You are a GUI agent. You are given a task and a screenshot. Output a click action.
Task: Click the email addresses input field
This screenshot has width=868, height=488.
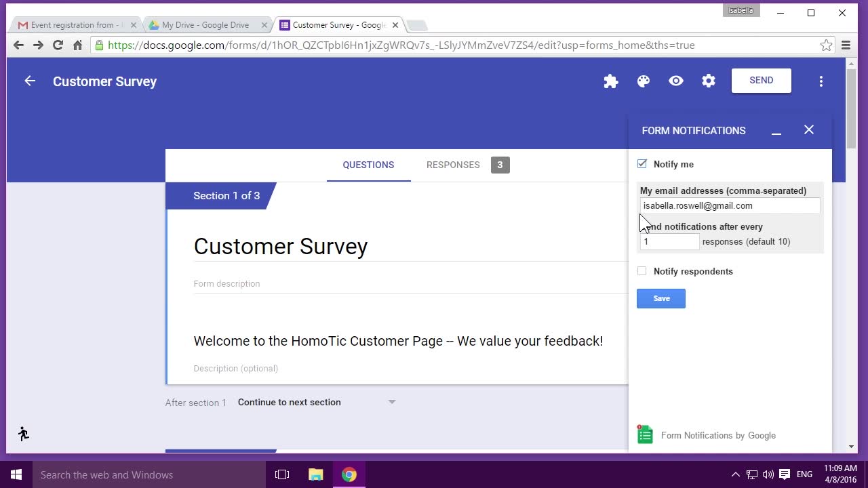[x=729, y=206]
